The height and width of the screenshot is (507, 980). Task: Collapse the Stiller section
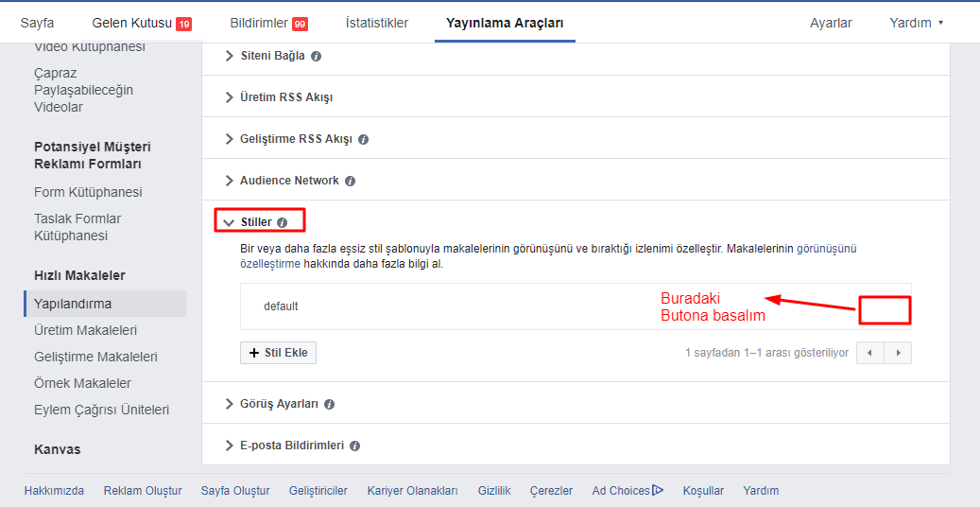tap(229, 222)
